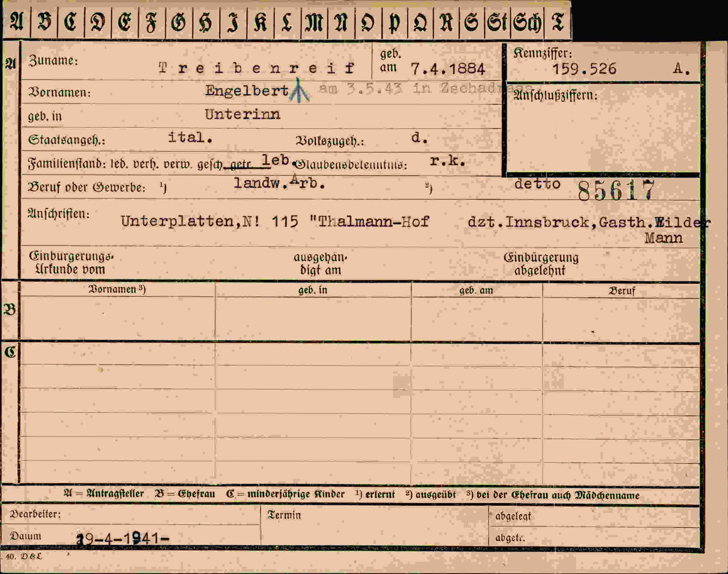The height and width of the screenshot is (574, 728).
Task: Select the 'Anschlußziffern:' label
Action: pyautogui.click(x=555, y=96)
